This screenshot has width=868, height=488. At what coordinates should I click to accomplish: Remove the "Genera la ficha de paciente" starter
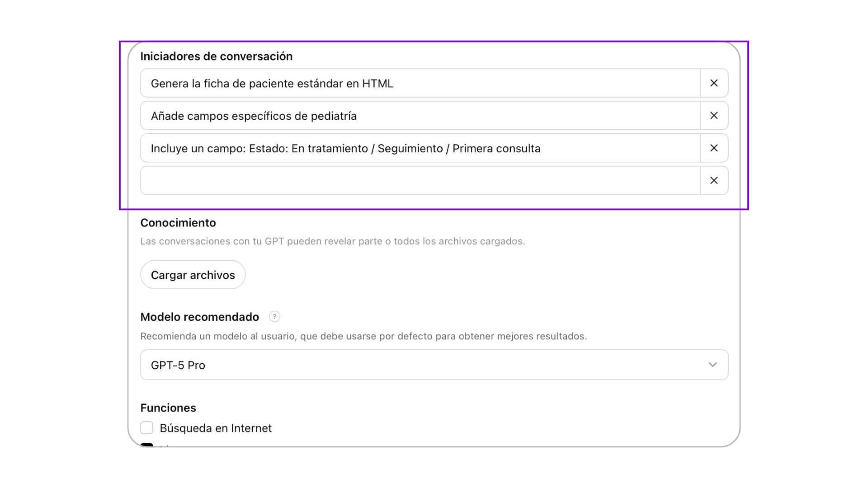(x=714, y=83)
